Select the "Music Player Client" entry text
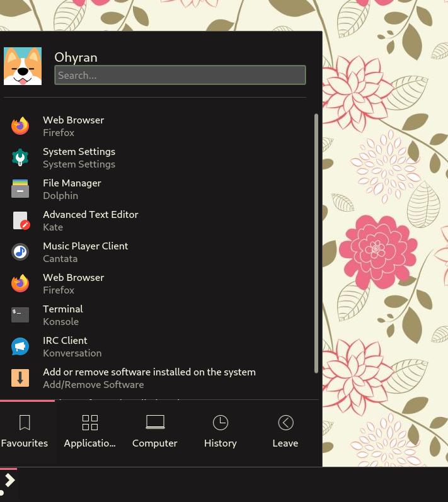This screenshot has width=448, height=502. (x=86, y=246)
